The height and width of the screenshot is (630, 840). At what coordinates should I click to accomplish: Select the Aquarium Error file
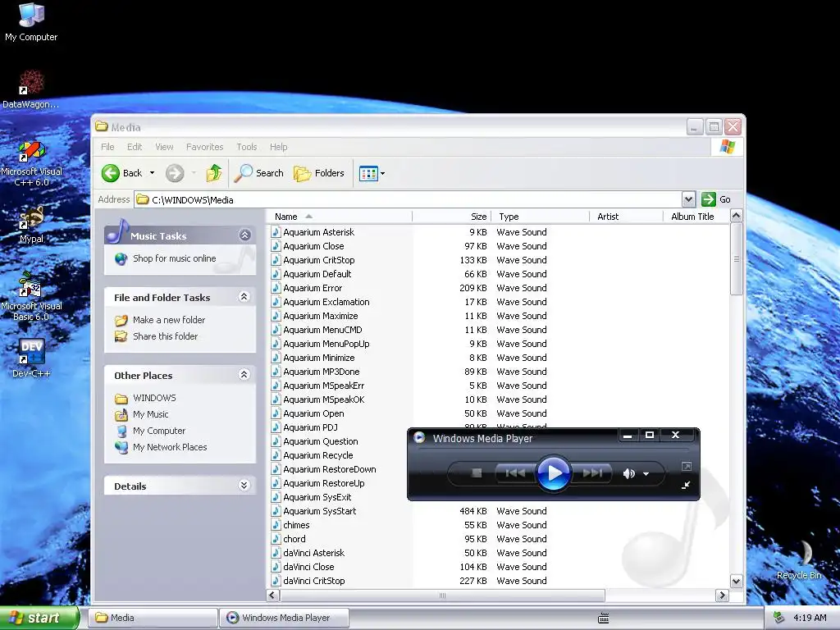click(x=313, y=288)
